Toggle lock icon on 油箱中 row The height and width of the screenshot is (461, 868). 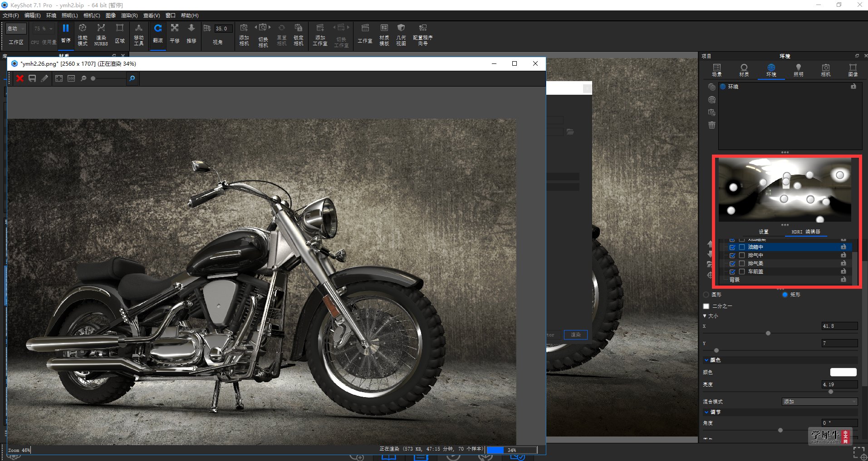[x=843, y=247]
